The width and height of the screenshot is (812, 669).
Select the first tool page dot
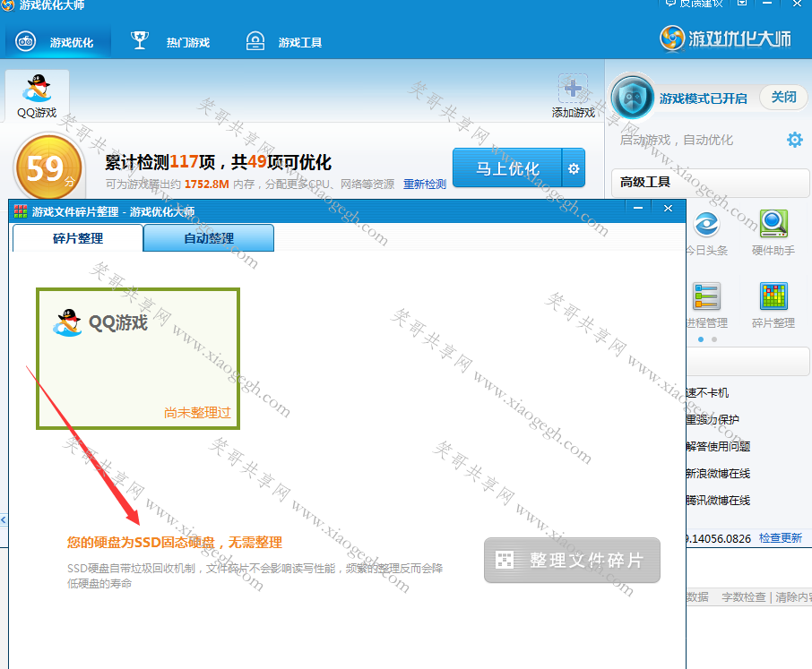point(701,339)
